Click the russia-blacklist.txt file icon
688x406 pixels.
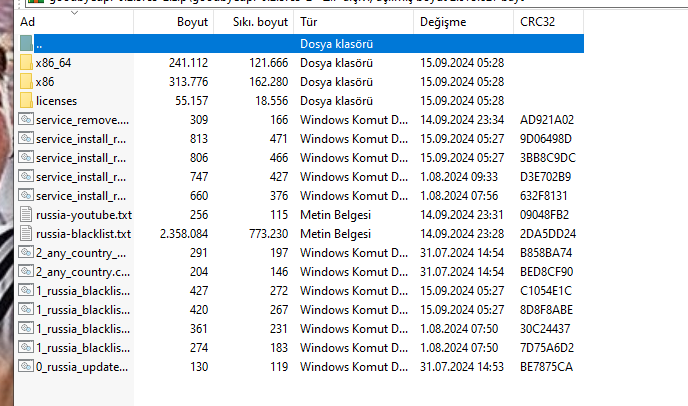26,234
